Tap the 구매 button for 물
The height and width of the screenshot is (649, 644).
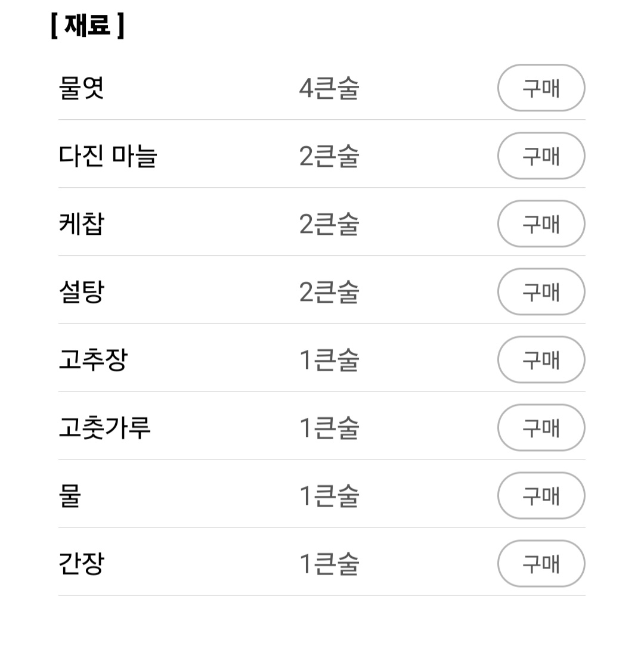[x=541, y=495]
